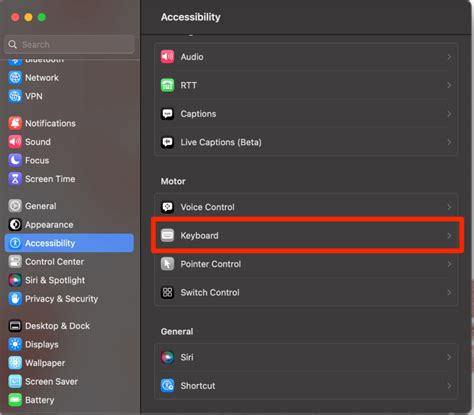The width and height of the screenshot is (474, 415).
Task: Click the Search field in sidebar
Action: (x=69, y=44)
